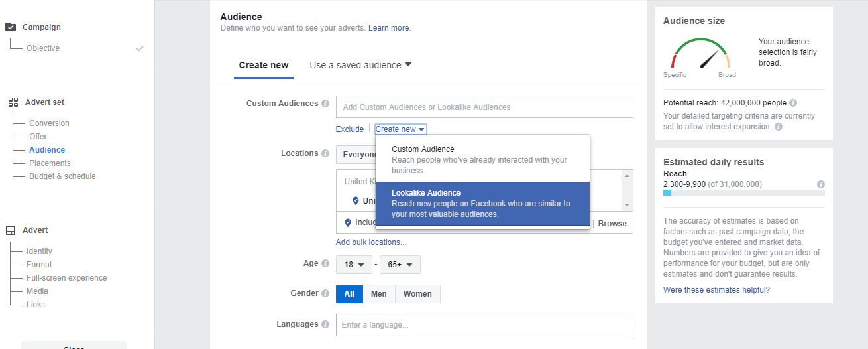Click info icon next to Custom Audiences
This screenshot has width=868, height=349.
[325, 104]
